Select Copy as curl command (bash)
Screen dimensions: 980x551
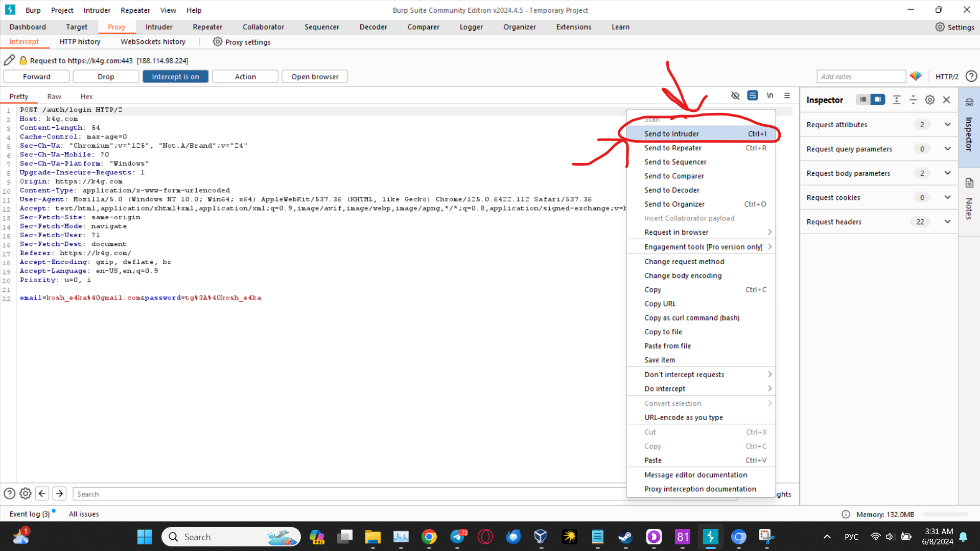click(701, 318)
